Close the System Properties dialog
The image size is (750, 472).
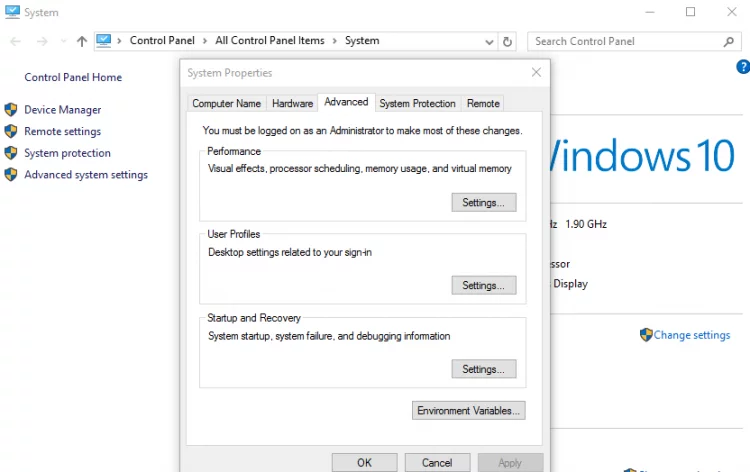click(x=536, y=72)
